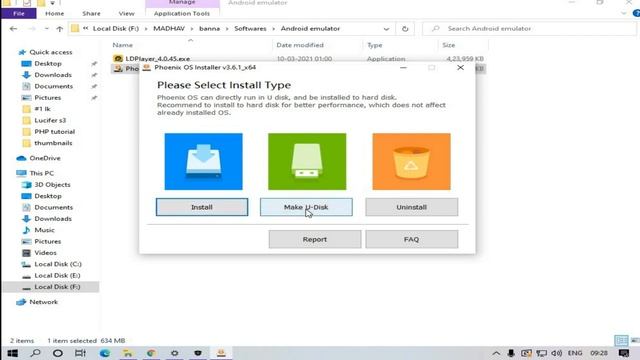The height and width of the screenshot is (360, 640).
Task: Select the Manage contextual tab
Action: tap(182, 3)
